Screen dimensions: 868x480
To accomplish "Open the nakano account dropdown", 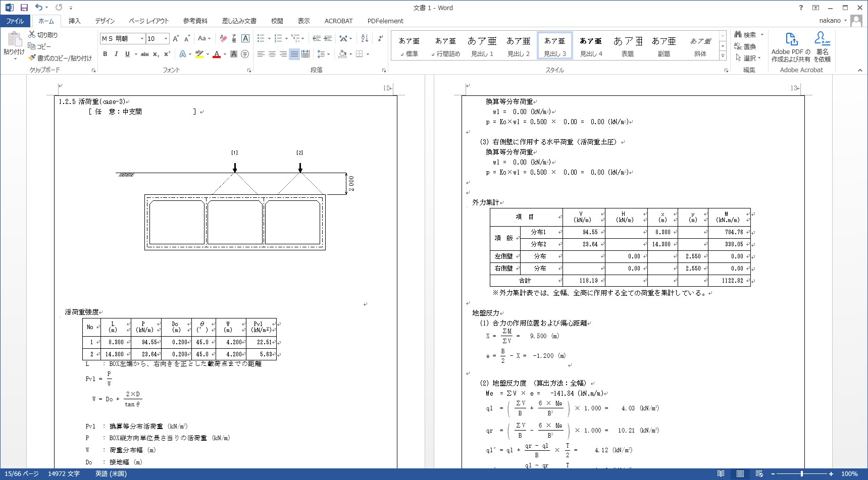I will pyautogui.click(x=833, y=21).
